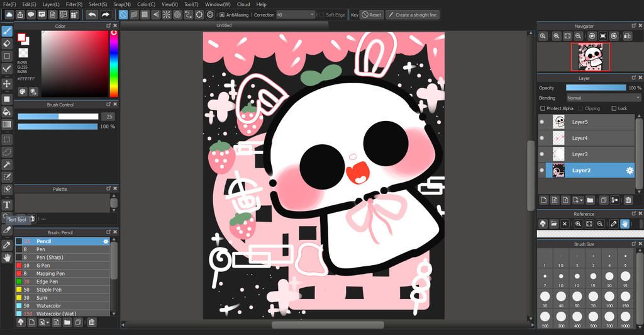Toggle Layer3 visibility dot
This screenshot has height=335, width=644.
(541, 154)
